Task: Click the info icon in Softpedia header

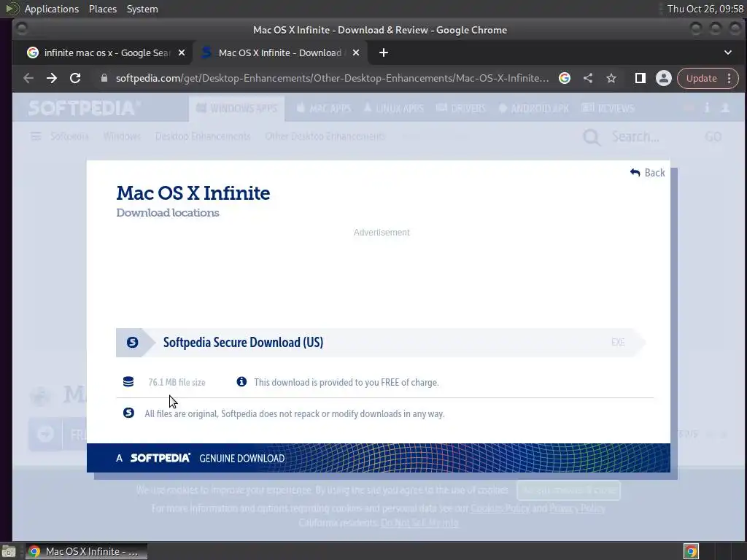Action: tap(707, 108)
